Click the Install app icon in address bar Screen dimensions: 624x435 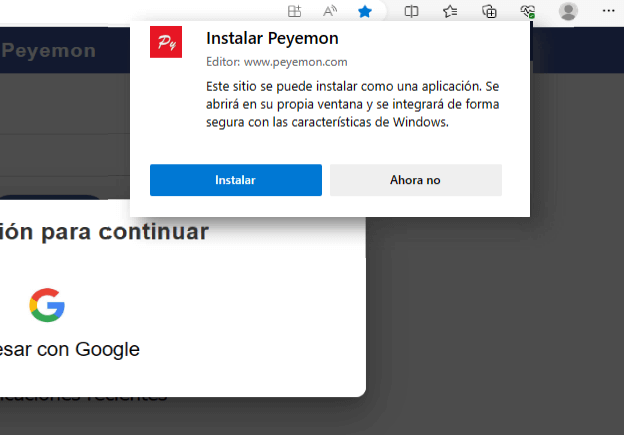(x=294, y=11)
